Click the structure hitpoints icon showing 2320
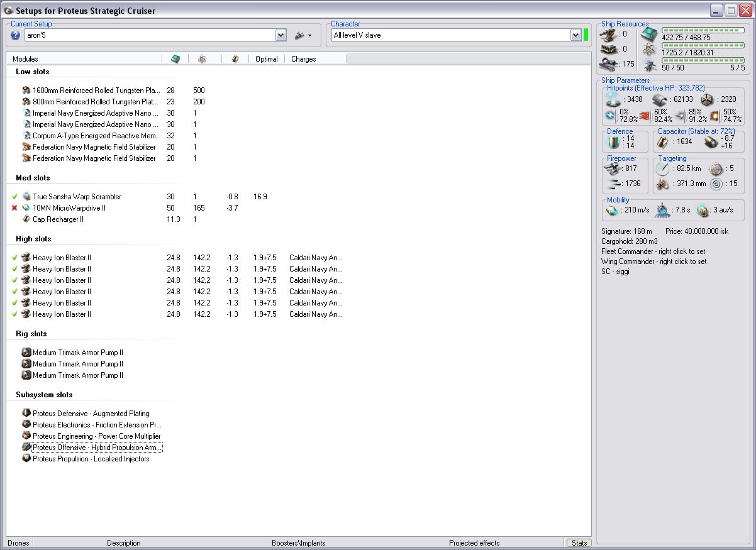This screenshot has height=550, width=756. [708, 99]
